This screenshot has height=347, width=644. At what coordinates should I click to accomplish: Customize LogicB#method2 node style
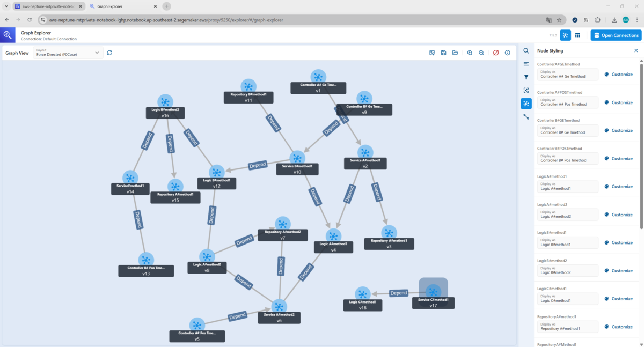[x=618, y=270]
